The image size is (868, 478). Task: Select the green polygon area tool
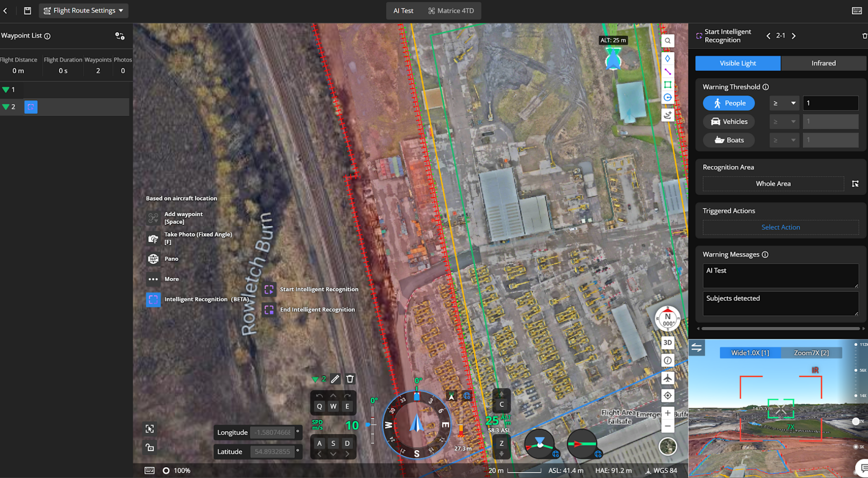(668, 84)
